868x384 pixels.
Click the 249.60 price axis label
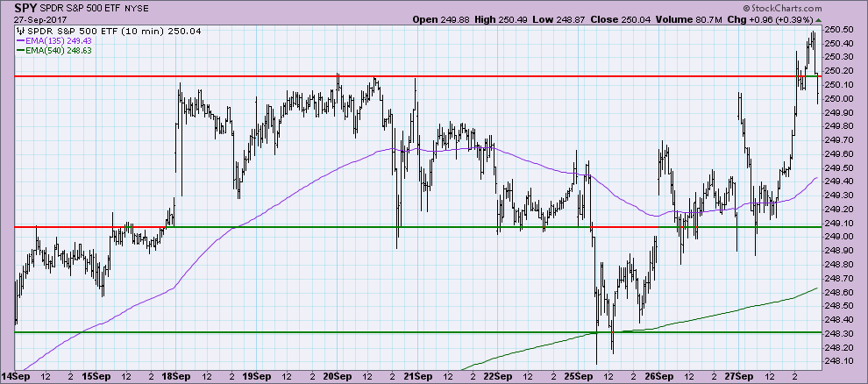click(x=838, y=153)
